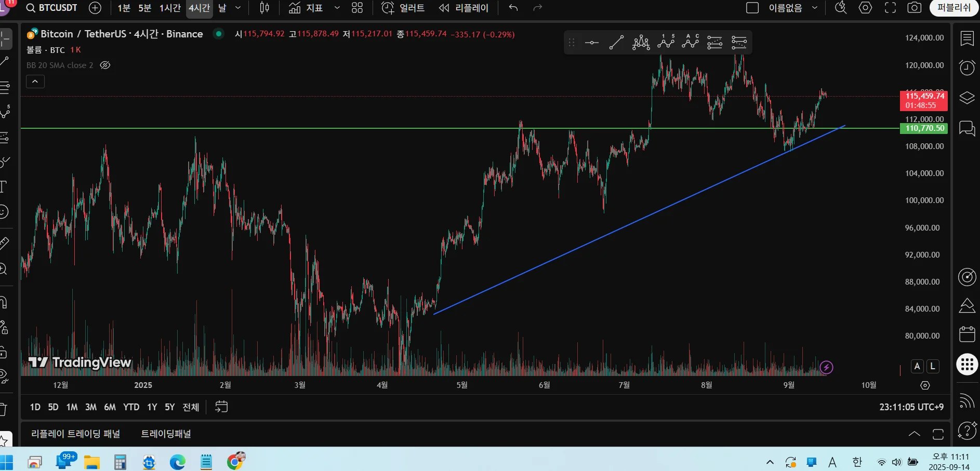Set date range to 전체 (all)
The height and width of the screenshot is (471, 980).
coord(191,407)
